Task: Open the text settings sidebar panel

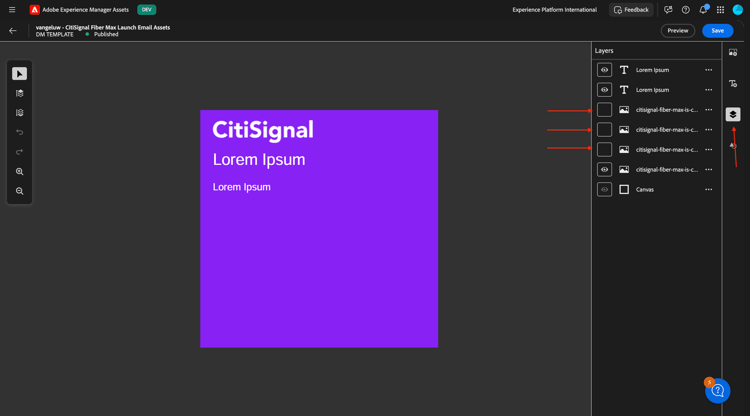Action: coord(733,84)
